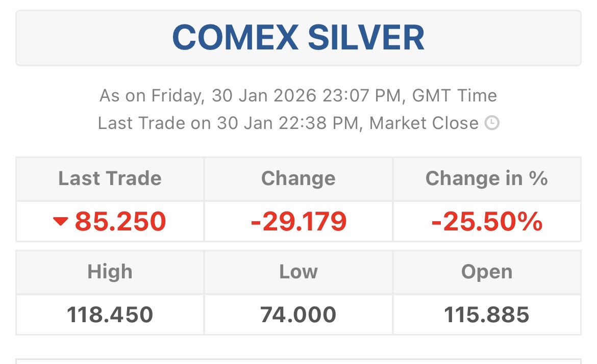Click the -29.179 change value
The width and height of the screenshot is (597, 364).
[298, 221]
